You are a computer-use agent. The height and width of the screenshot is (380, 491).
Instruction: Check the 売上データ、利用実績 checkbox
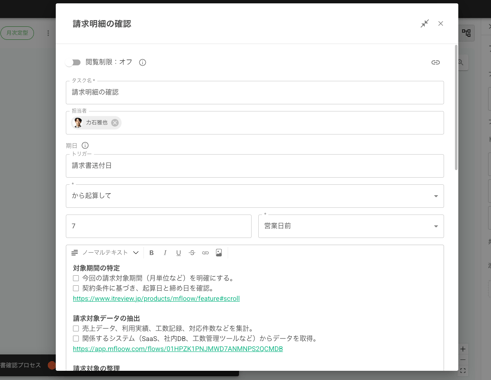76,328
